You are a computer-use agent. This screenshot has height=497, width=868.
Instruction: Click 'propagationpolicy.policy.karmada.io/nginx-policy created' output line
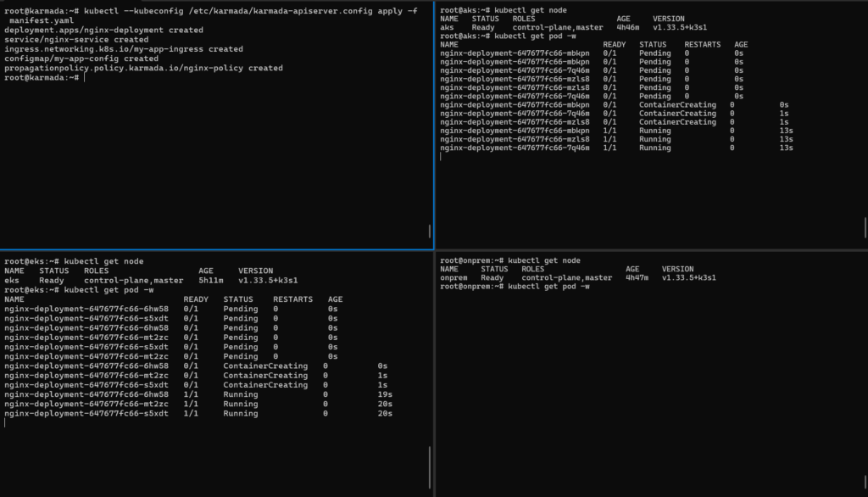(x=143, y=68)
